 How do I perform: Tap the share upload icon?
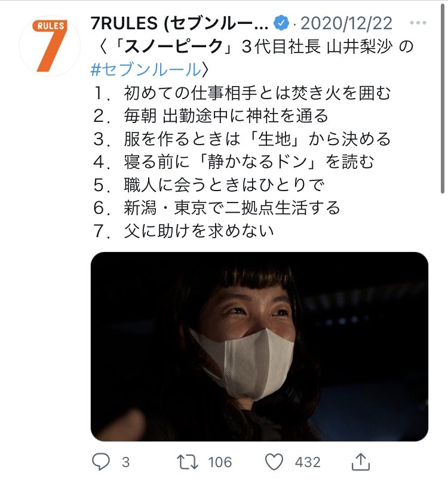pyautogui.click(x=361, y=462)
